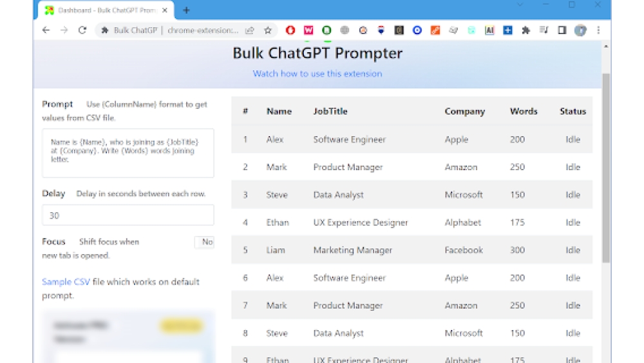The height and width of the screenshot is (363, 644).
Task: Click Facebook in row 5
Action: click(x=463, y=250)
